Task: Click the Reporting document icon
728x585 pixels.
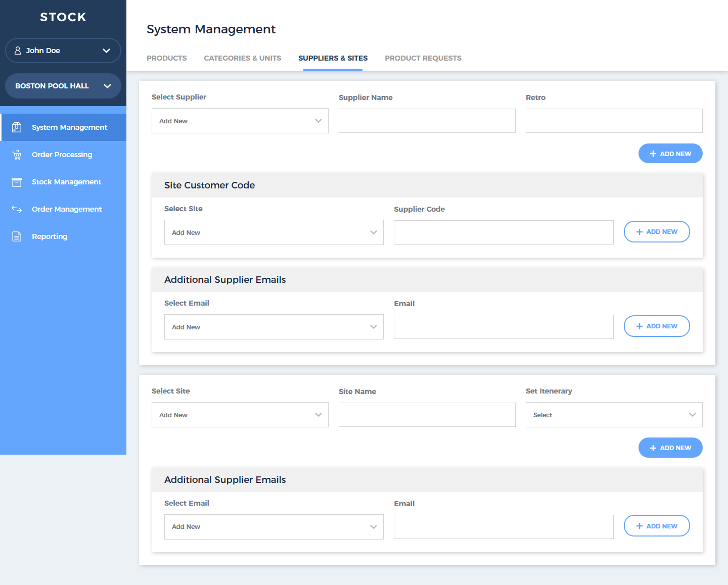Action: point(17,236)
